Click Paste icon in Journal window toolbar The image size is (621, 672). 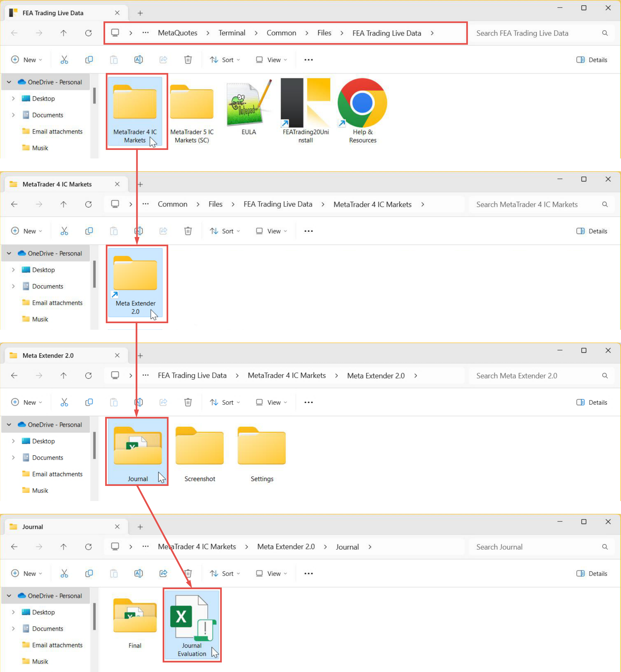tap(114, 573)
